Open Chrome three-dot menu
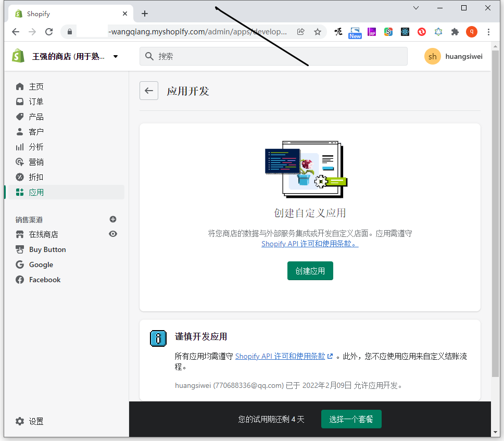This screenshot has width=504, height=441. (x=488, y=32)
